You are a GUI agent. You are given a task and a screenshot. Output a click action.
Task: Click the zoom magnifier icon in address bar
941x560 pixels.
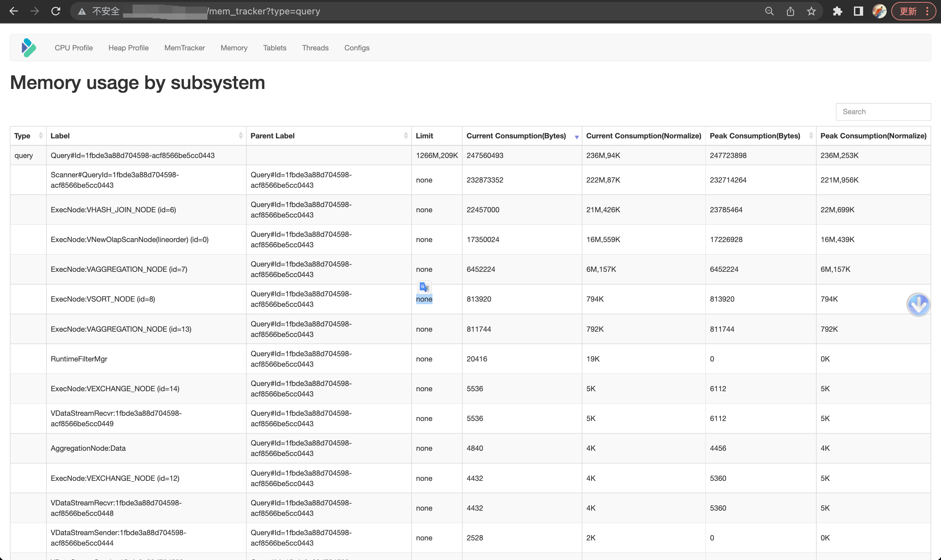[769, 11]
